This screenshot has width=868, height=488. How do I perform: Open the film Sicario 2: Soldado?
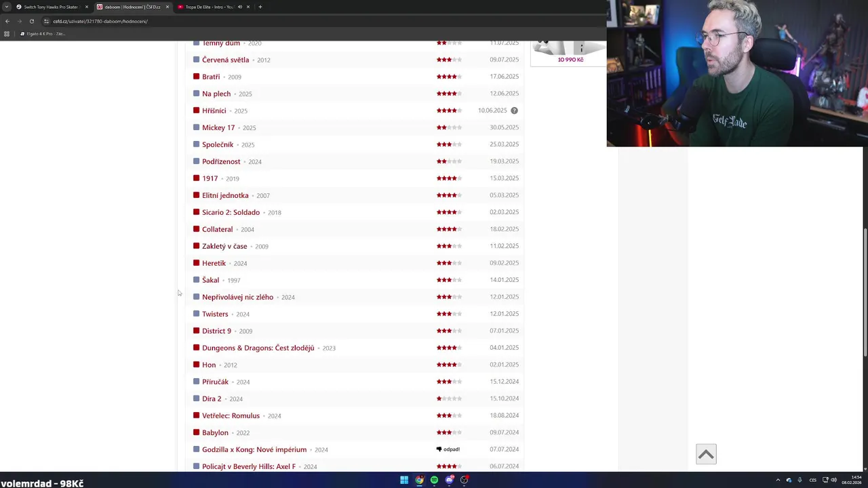(231, 212)
